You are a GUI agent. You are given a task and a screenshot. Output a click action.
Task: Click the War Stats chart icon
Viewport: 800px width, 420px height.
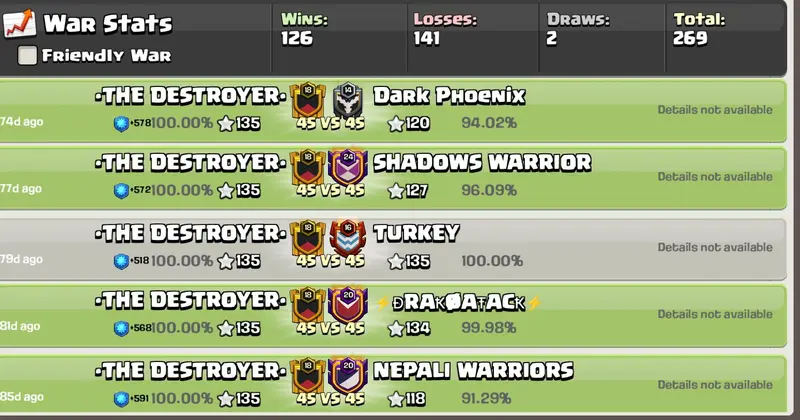pyautogui.click(x=19, y=23)
